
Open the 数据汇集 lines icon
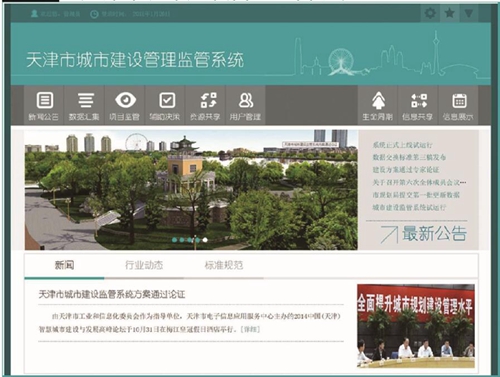[x=86, y=100]
